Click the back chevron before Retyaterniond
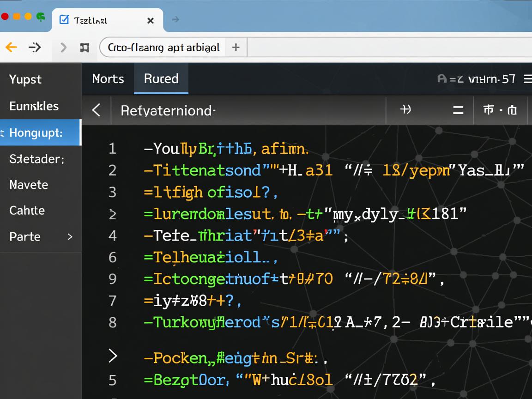The image size is (532, 399). tap(97, 110)
